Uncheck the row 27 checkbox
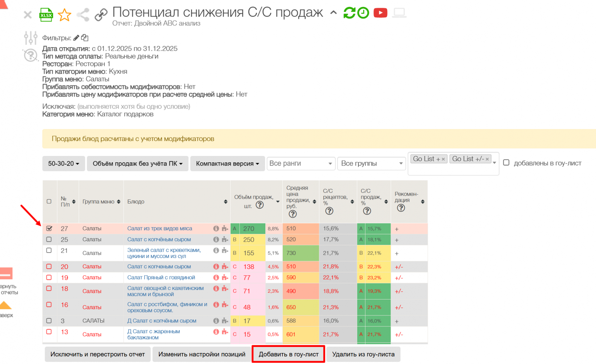 tap(49, 229)
